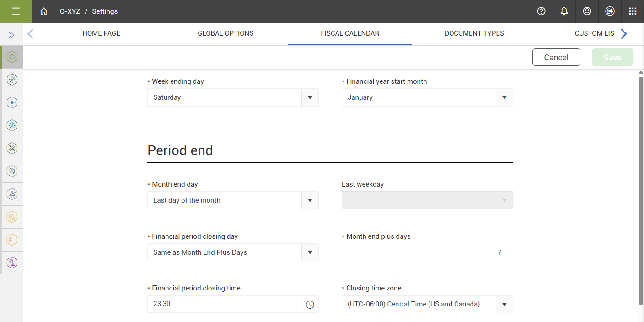
Task: Open the apps grid icon
Action: click(633, 11)
